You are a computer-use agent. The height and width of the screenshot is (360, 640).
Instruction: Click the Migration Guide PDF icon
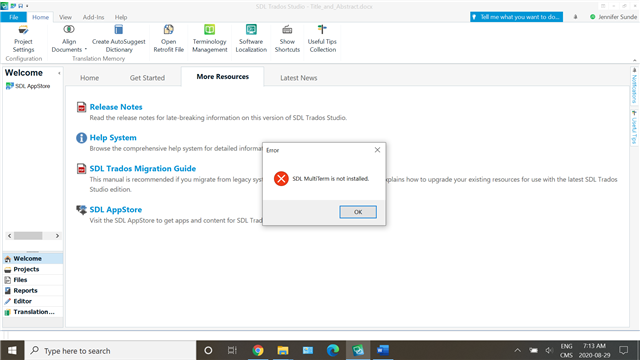[x=81, y=169]
